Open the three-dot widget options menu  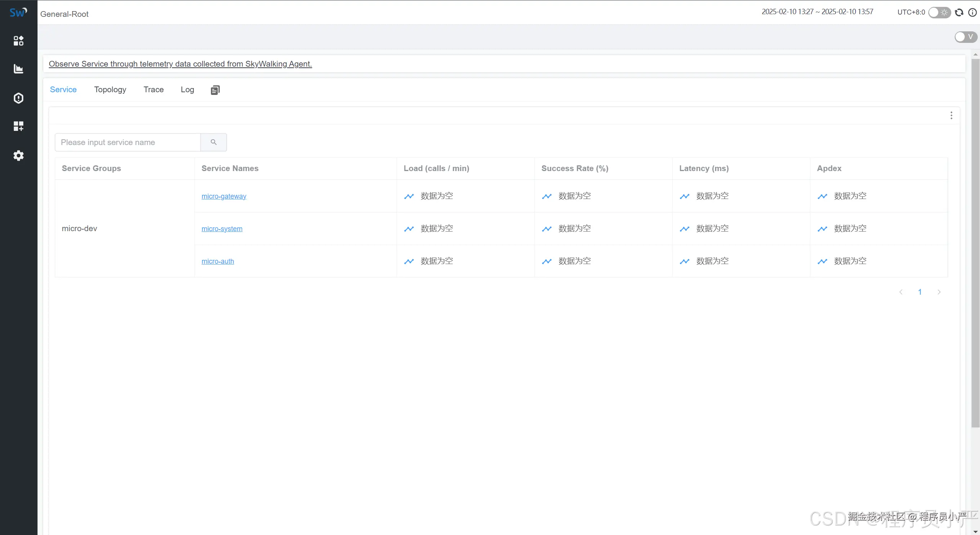click(951, 116)
